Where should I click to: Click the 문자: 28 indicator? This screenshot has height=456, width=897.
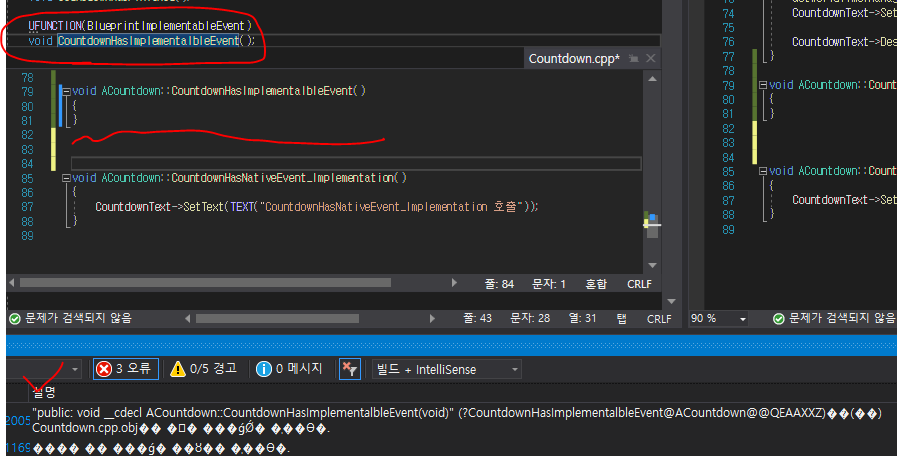point(530,318)
